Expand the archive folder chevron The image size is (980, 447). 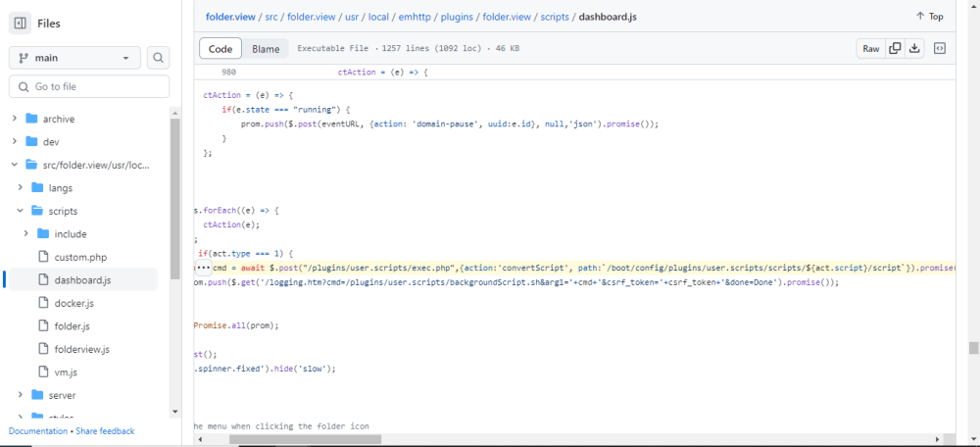(x=15, y=119)
